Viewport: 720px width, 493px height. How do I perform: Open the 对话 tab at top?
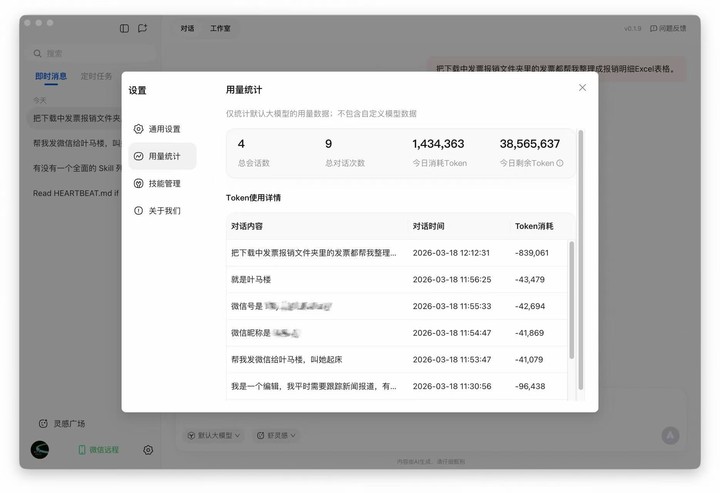tap(187, 28)
